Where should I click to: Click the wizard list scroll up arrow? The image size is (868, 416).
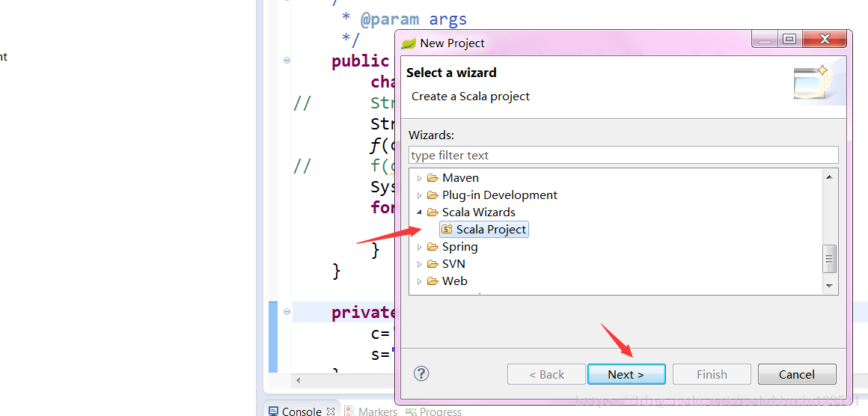coord(828,177)
